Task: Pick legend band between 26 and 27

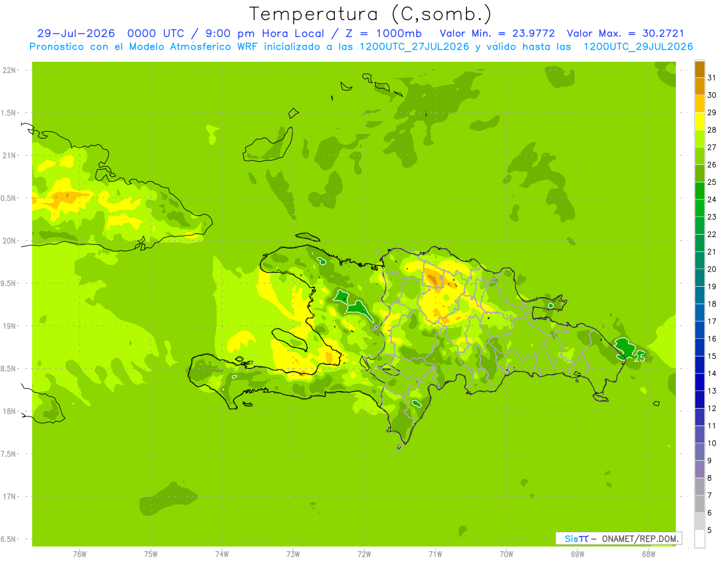Action: [699, 156]
